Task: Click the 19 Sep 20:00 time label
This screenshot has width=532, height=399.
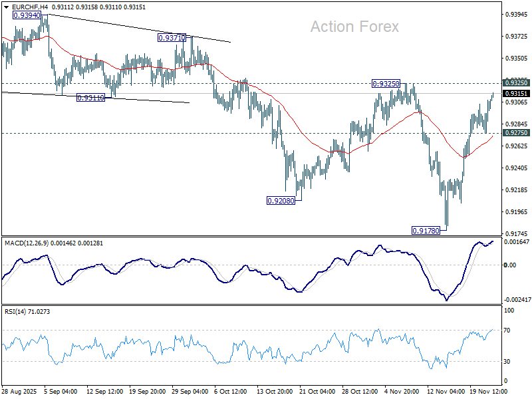Action: coord(147,391)
